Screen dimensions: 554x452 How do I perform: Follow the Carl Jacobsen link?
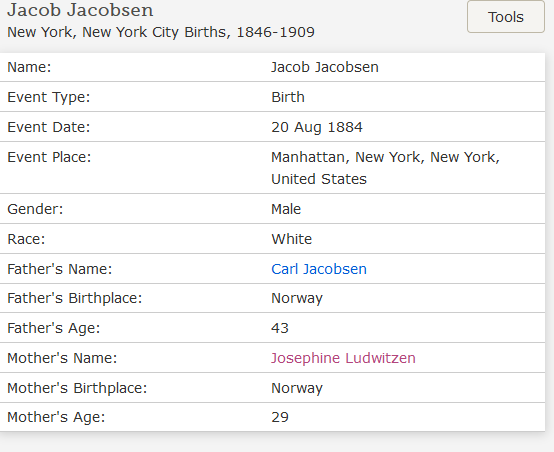tap(319, 269)
